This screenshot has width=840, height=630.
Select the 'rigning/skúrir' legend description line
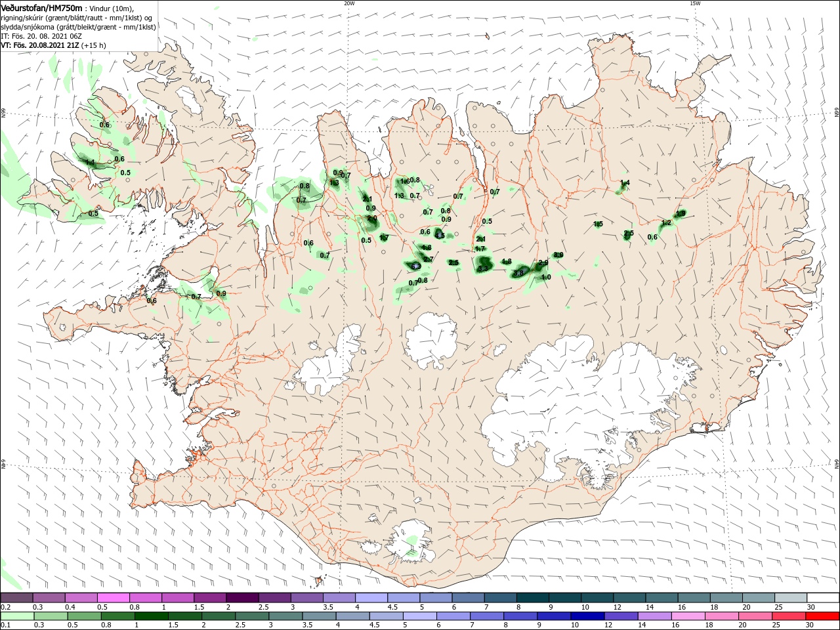[x=76, y=18]
